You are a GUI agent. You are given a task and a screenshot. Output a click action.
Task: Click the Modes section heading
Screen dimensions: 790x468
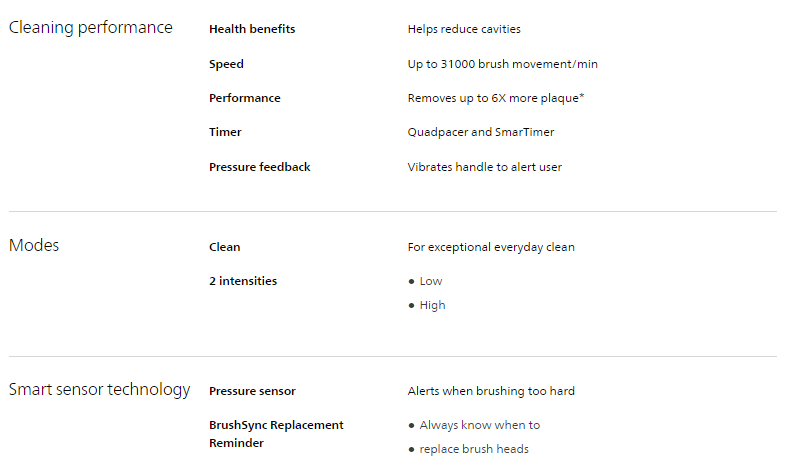pyautogui.click(x=34, y=246)
